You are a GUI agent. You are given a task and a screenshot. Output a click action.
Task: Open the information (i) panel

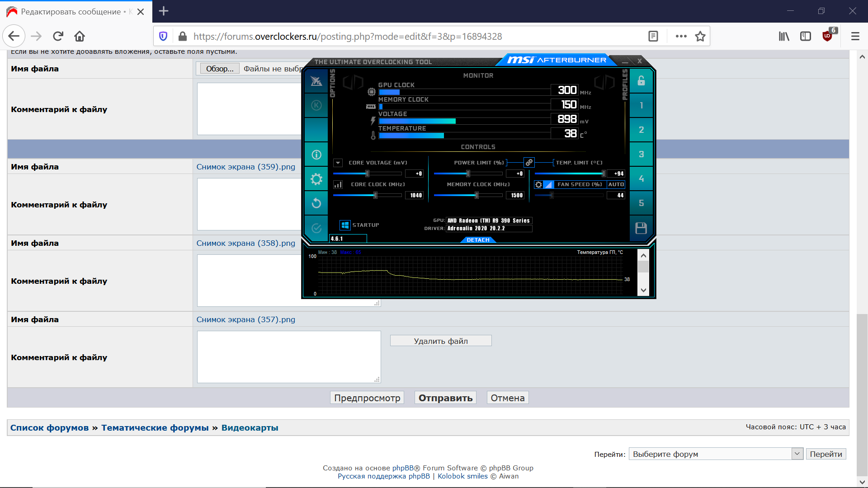click(316, 155)
